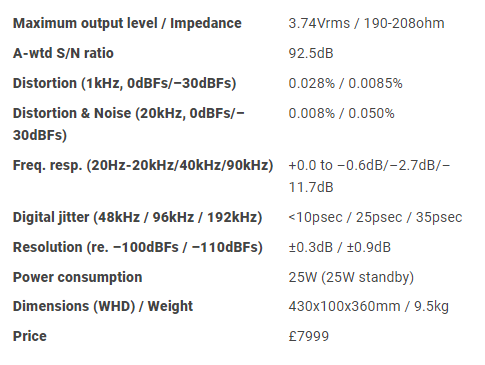Select the £7999 price value
The width and height of the screenshot is (485, 365).
tap(309, 336)
